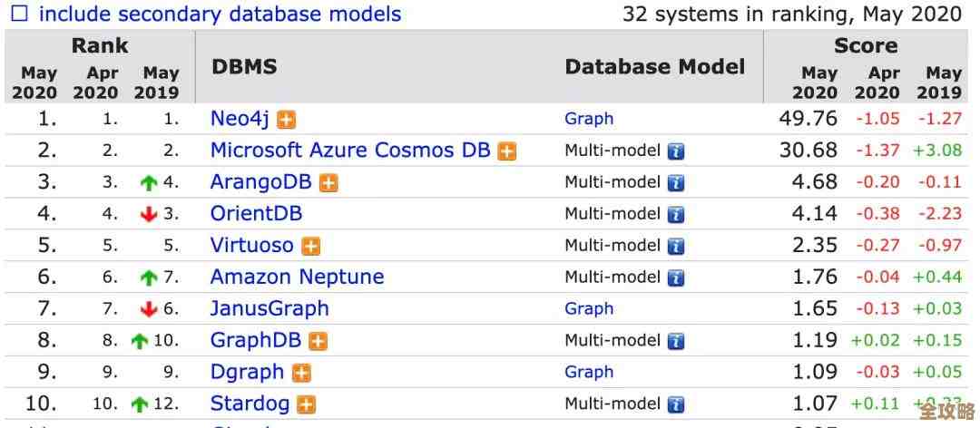Click the include secondary database models text

pos(220,14)
